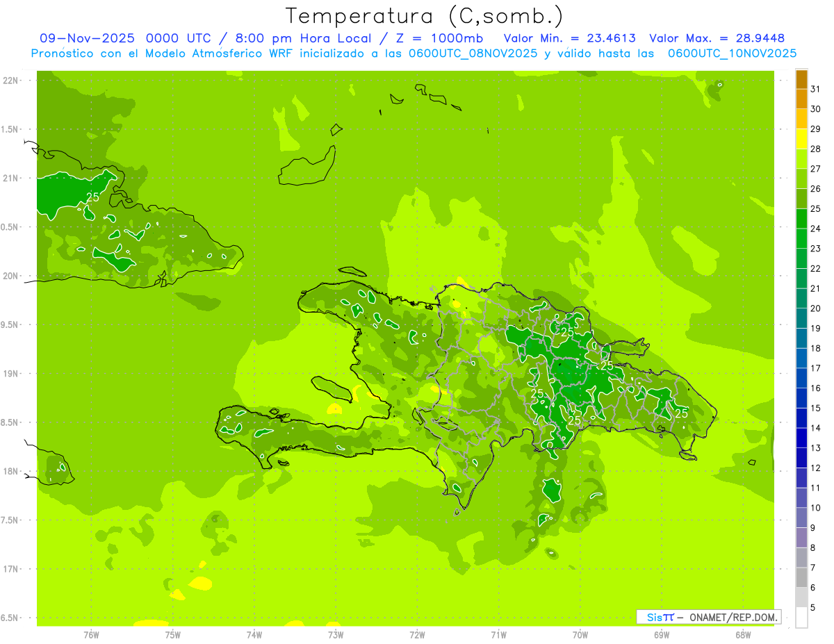834x644 pixels.
Task: Select the Valor Max. = 28.9448 text
Action: pos(717,38)
